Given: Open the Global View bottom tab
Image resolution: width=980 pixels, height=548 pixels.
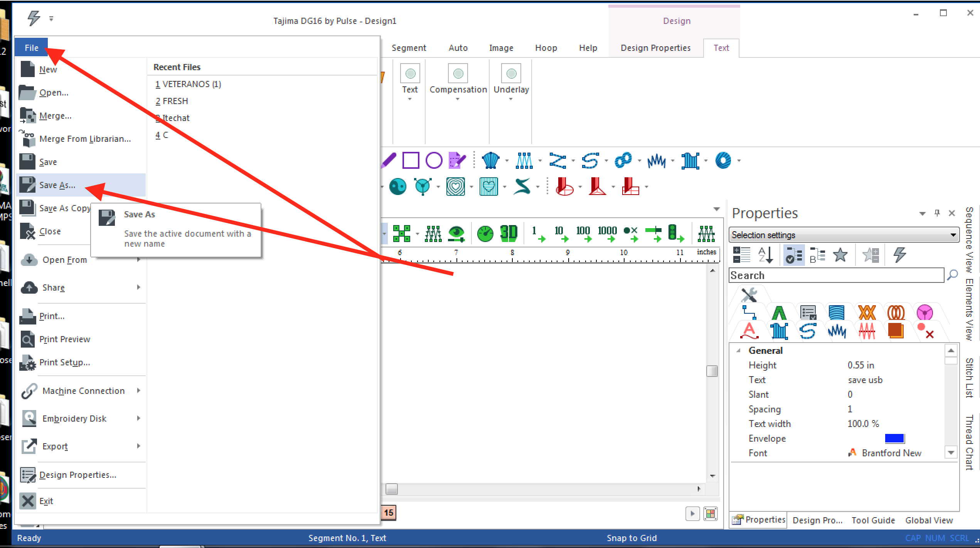Looking at the screenshot, I should (x=929, y=520).
